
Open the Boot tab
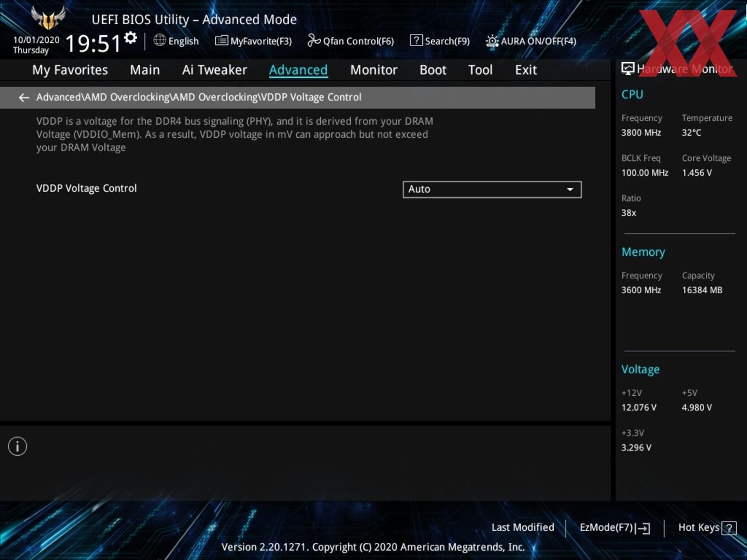click(433, 70)
